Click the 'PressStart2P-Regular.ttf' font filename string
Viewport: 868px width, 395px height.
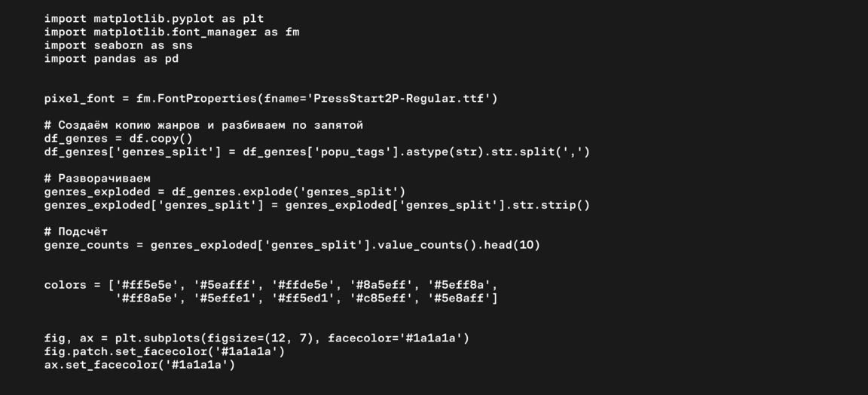[x=402, y=99]
